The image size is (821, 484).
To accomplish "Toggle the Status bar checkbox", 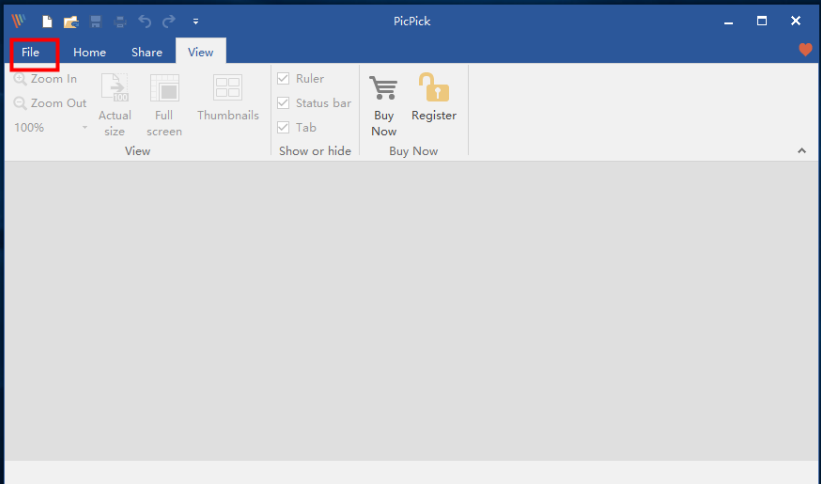I will coord(283,103).
